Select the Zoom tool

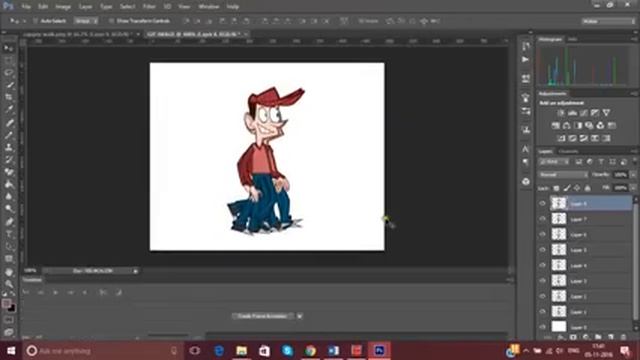(x=9, y=284)
